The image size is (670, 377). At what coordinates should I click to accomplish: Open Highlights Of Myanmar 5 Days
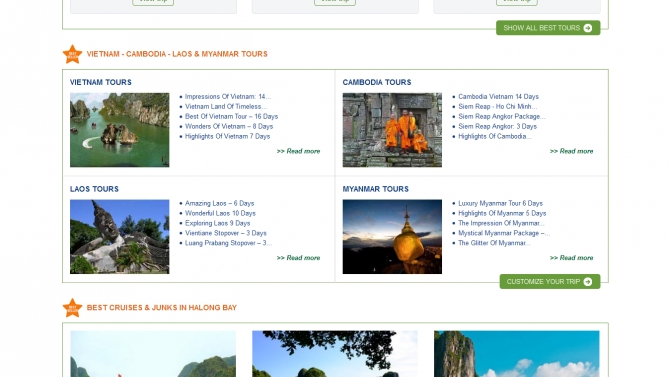502,213
